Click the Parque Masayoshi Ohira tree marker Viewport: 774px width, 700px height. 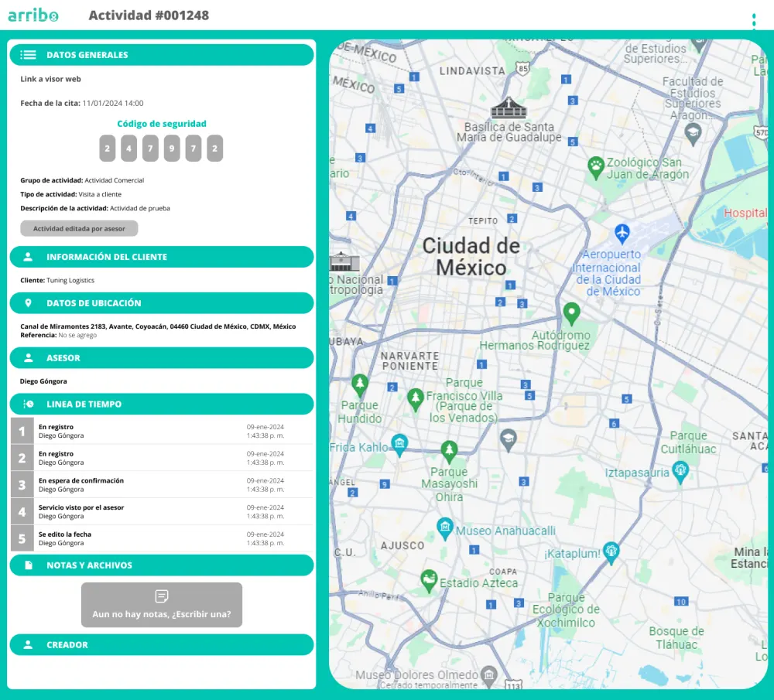(x=449, y=452)
